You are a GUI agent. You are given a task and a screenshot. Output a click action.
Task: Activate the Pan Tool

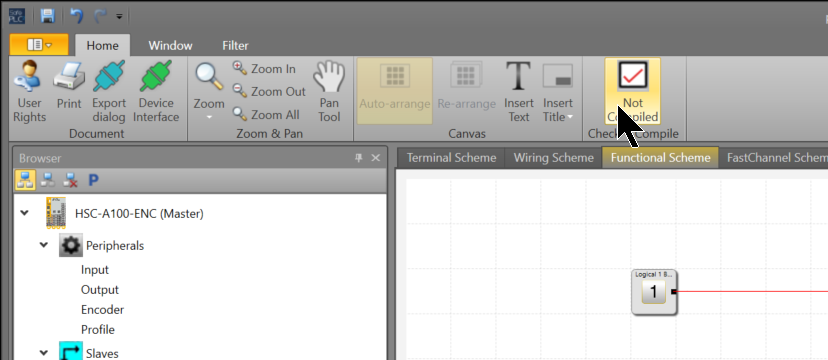(x=329, y=92)
